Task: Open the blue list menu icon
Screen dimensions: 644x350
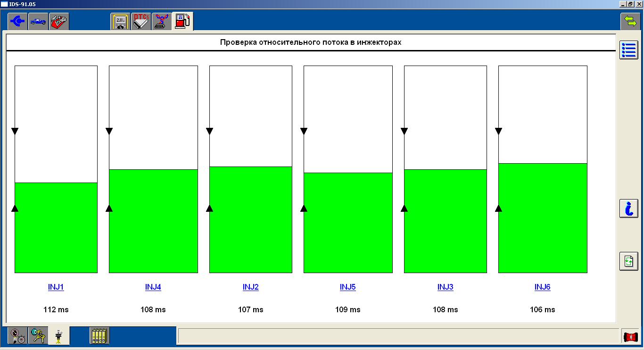Action: pyautogui.click(x=628, y=50)
